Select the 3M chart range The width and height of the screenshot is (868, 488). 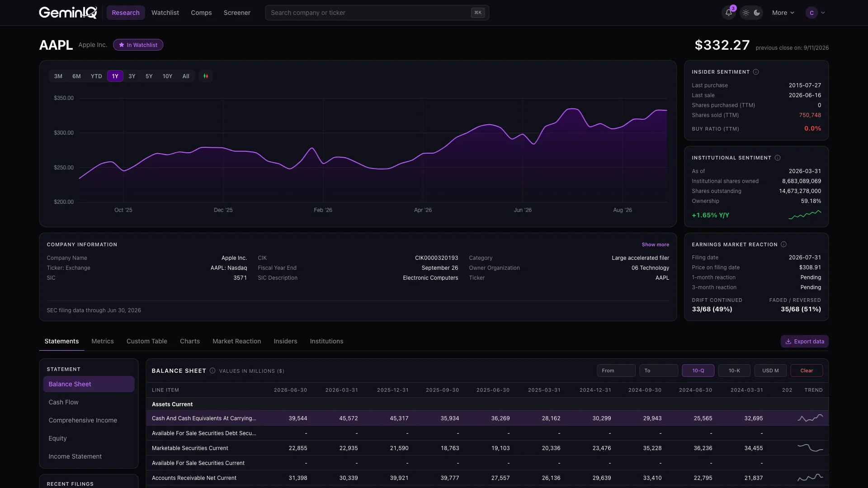(58, 76)
